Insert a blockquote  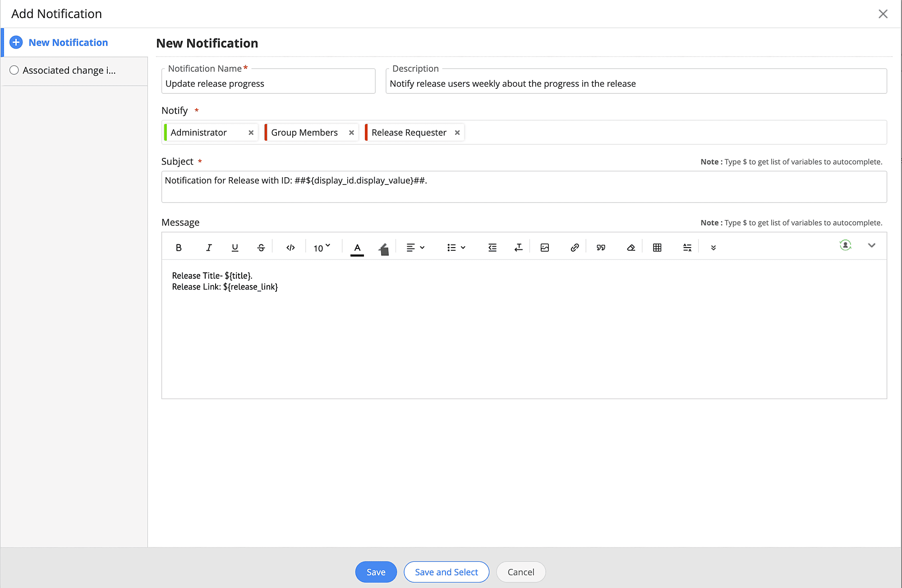pos(601,248)
